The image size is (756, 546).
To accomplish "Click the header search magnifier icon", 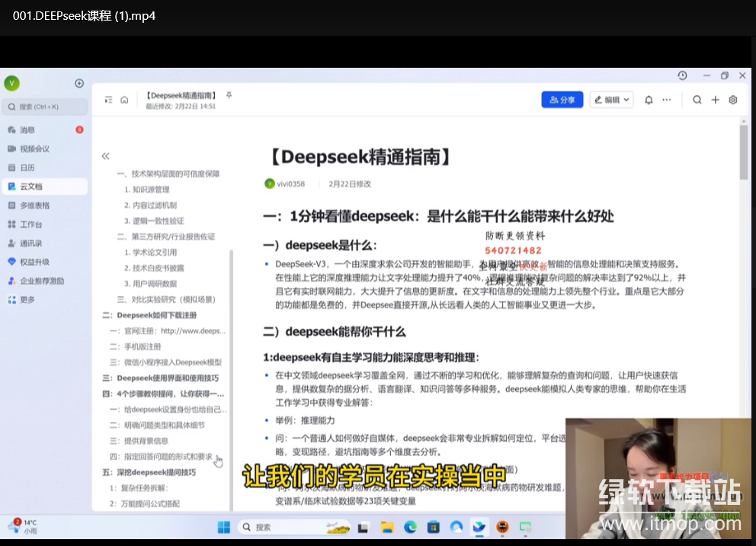I will (697, 100).
